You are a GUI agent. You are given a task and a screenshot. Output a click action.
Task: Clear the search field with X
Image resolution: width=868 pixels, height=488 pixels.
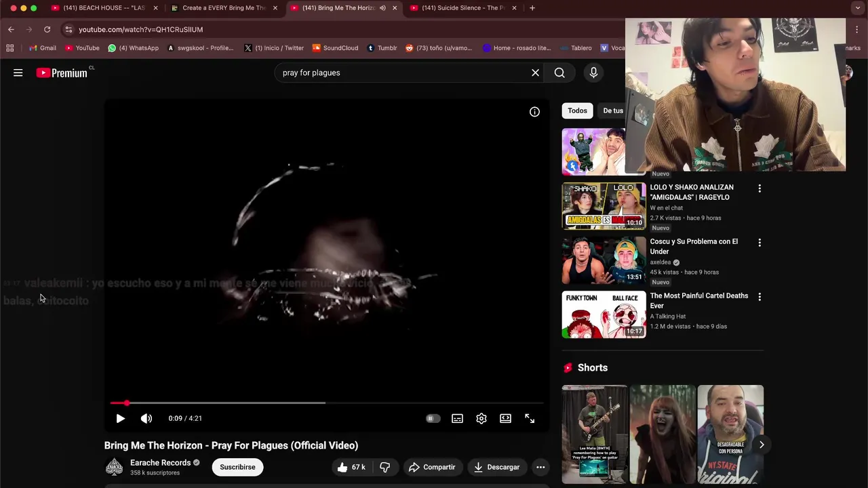535,73
